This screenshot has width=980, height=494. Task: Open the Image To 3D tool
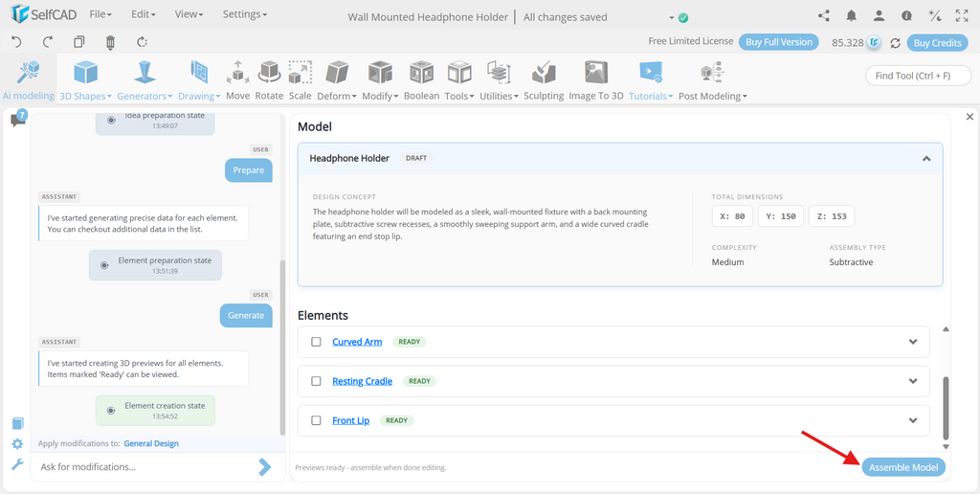coord(596,80)
